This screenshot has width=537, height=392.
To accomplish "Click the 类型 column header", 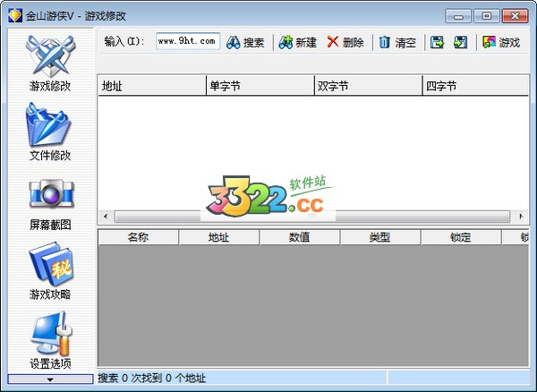I will pos(380,237).
